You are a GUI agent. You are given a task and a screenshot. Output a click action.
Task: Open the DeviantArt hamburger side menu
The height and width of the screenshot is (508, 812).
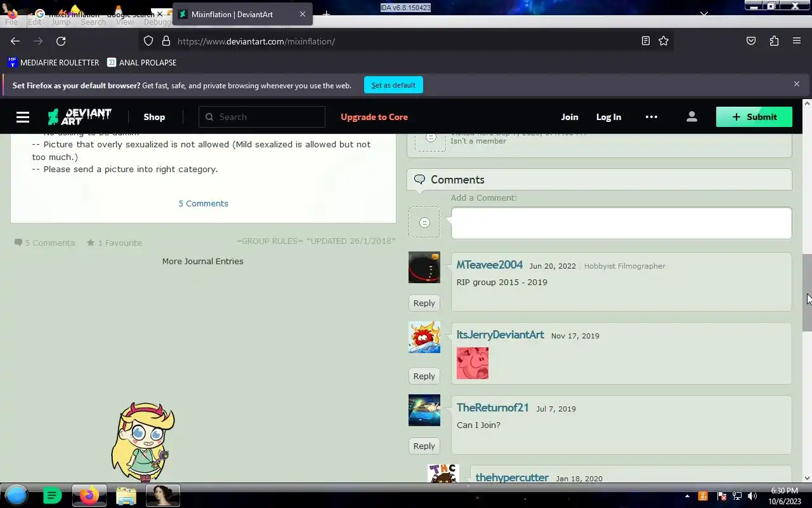[x=23, y=117]
